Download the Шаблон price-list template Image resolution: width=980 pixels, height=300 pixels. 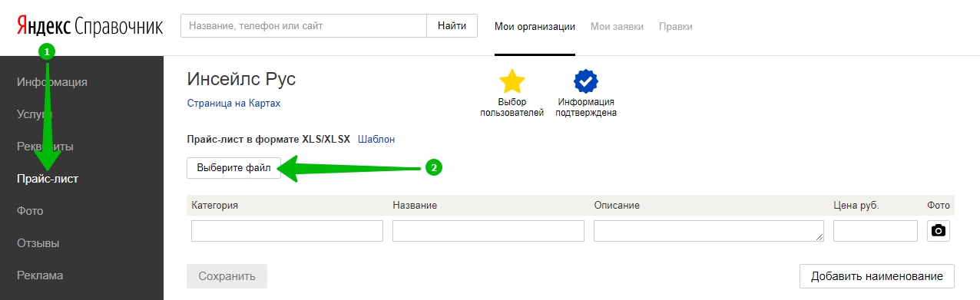[x=376, y=139]
